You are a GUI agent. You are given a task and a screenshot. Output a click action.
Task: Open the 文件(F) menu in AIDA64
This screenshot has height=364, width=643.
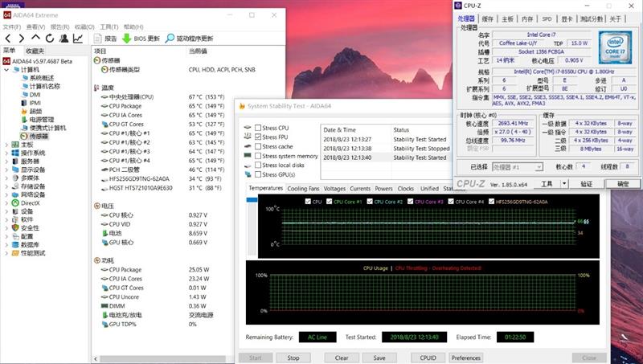point(11,27)
